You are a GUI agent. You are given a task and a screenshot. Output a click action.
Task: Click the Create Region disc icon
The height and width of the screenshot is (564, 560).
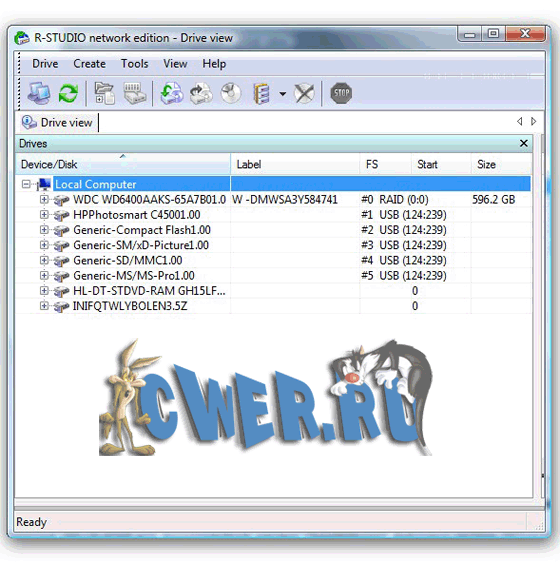(x=231, y=94)
